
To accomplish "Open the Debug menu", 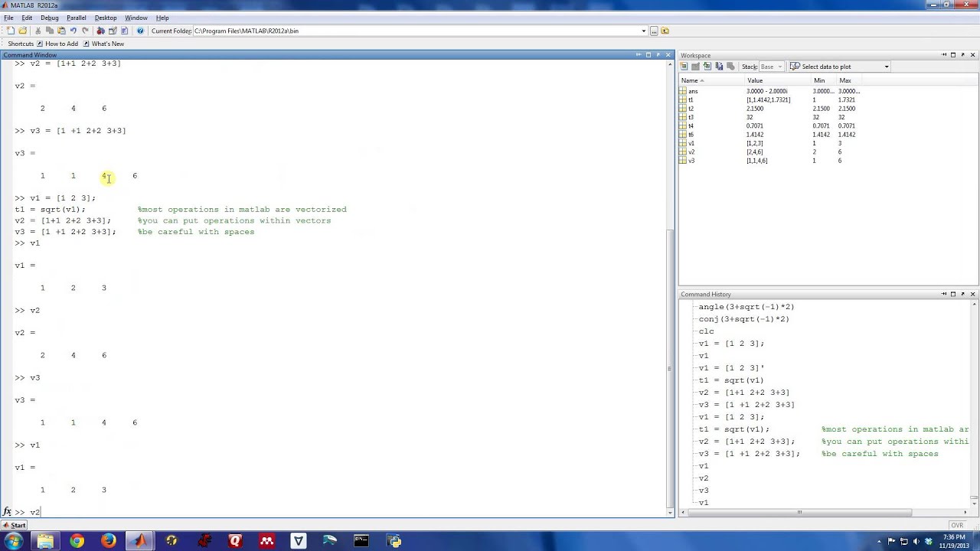I will pyautogui.click(x=49, y=18).
